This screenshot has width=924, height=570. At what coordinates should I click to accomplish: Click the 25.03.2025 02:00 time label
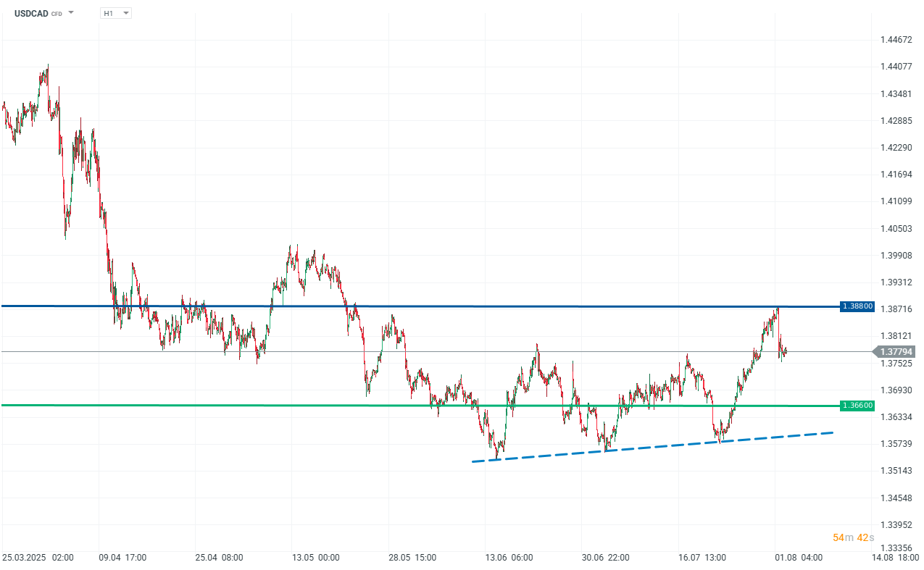[38, 558]
